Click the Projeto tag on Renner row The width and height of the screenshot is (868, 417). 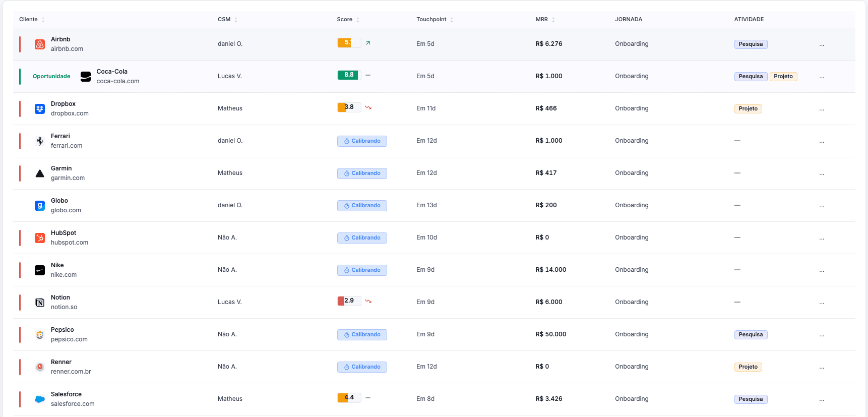(x=748, y=367)
